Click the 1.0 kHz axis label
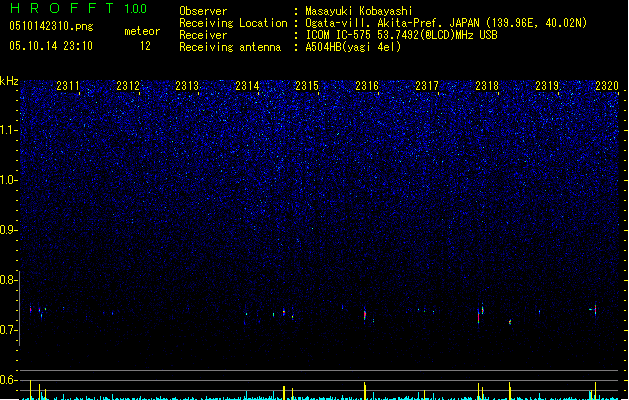The height and width of the screenshot is (400, 629). [8, 180]
